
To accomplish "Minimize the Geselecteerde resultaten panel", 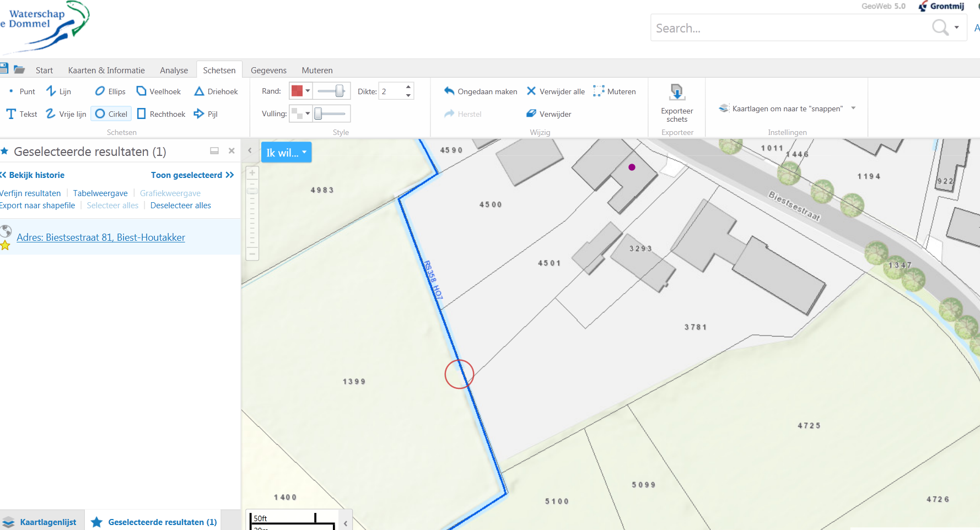I will [x=214, y=151].
